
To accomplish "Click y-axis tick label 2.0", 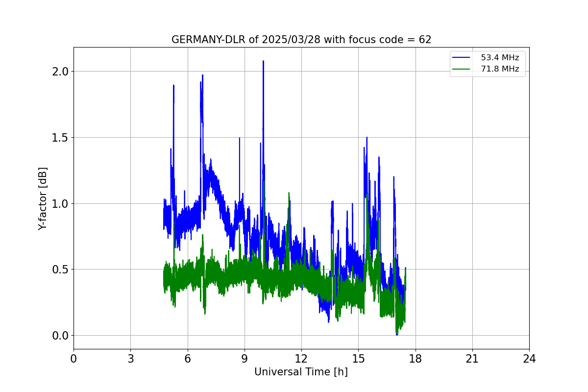I will coord(61,72).
